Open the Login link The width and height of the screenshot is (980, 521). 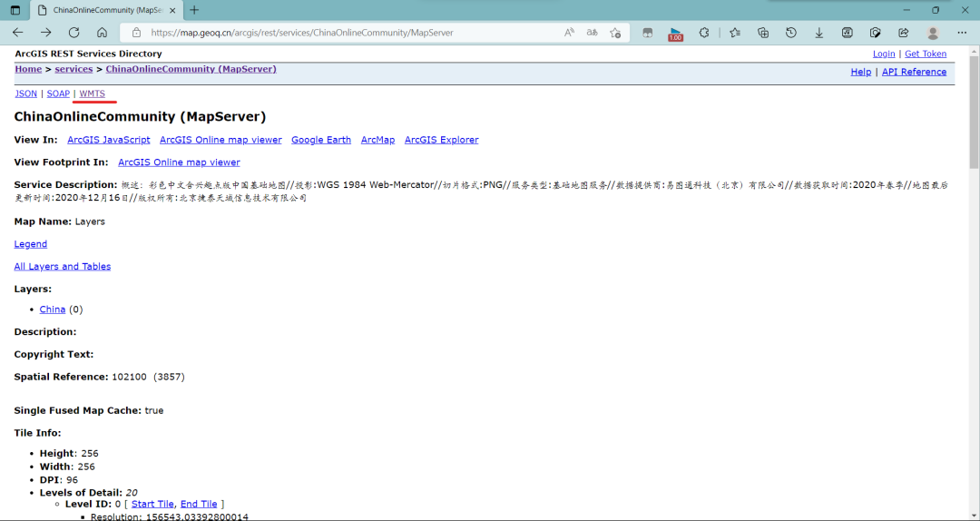pyautogui.click(x=884, y=54)
